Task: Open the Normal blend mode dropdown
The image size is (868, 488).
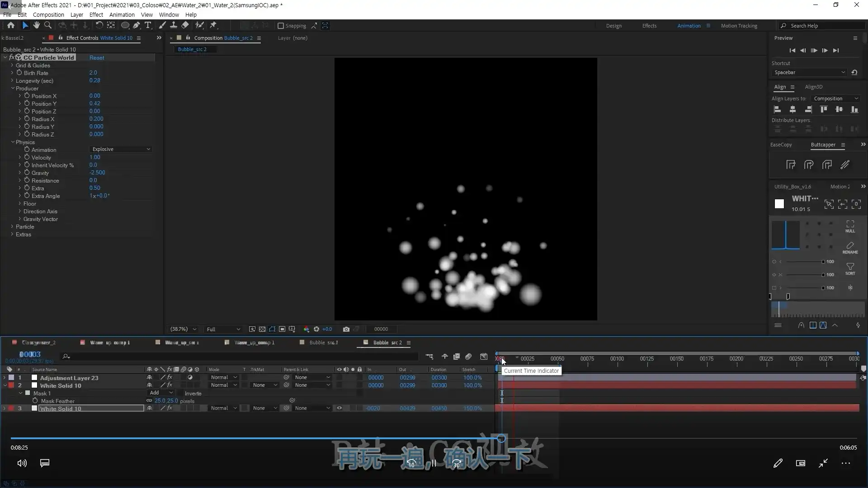Action: click(223, 377)
